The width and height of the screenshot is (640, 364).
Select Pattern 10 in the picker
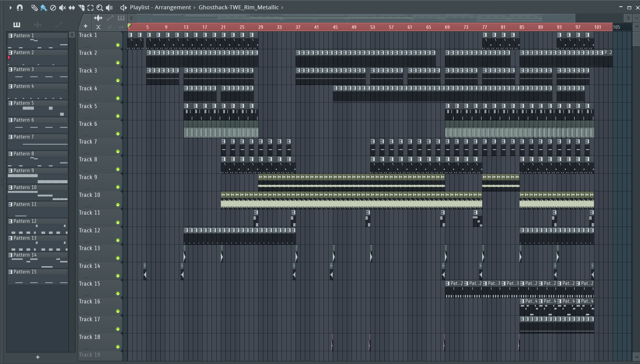[38, 193]
